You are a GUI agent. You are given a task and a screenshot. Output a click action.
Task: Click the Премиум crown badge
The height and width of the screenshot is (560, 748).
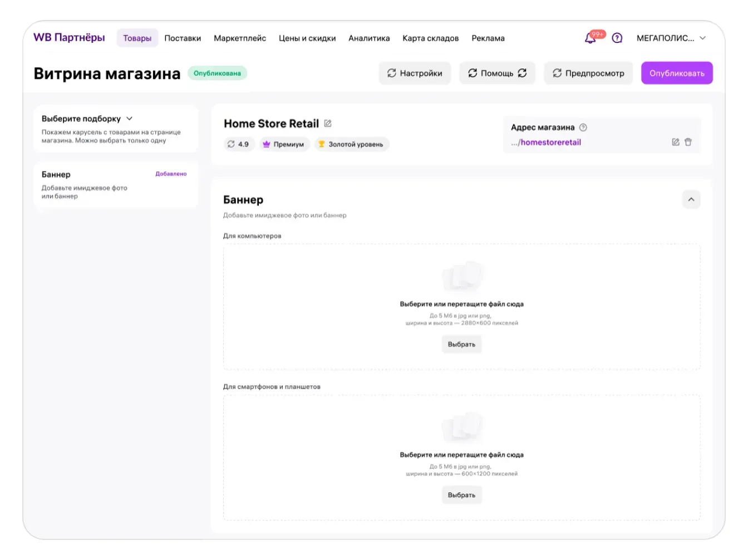[x=284, y=144]
